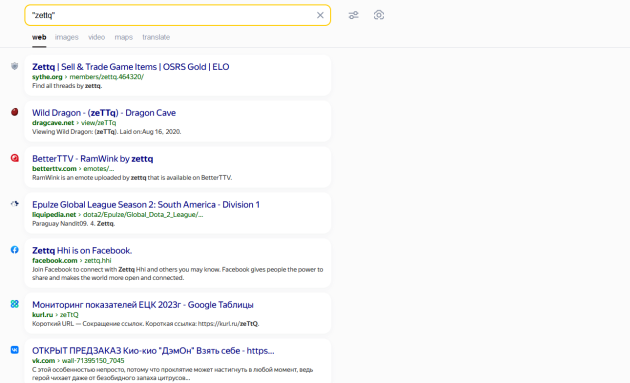Viewport: 630px width, 383px height.
Task: Open BetterTTV RamWink by zettq result
Action: (x=92, y=159)
